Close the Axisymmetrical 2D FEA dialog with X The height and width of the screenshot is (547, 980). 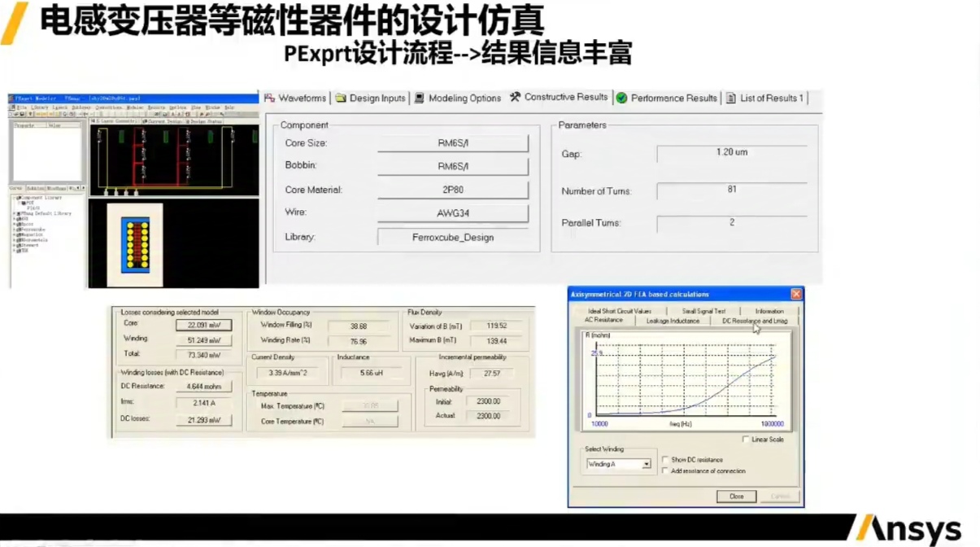coord(796,294)
